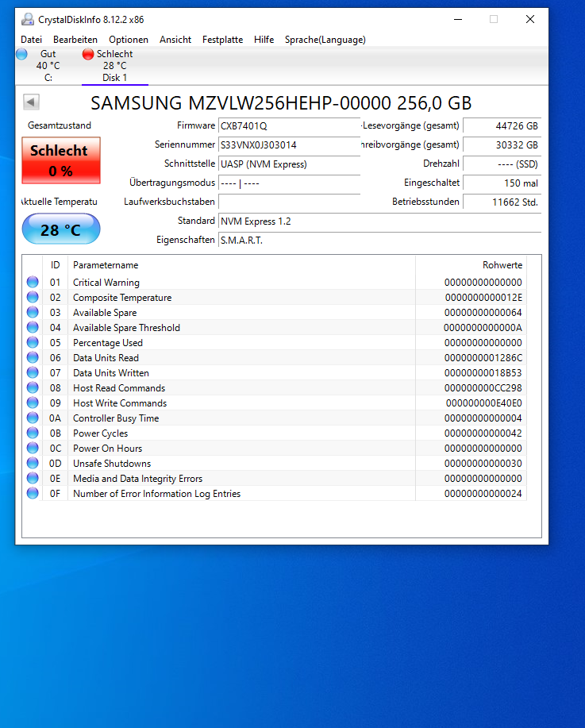
Task: Click status orb of Unsafe Shutdowns row
Action: coord(33,463)
